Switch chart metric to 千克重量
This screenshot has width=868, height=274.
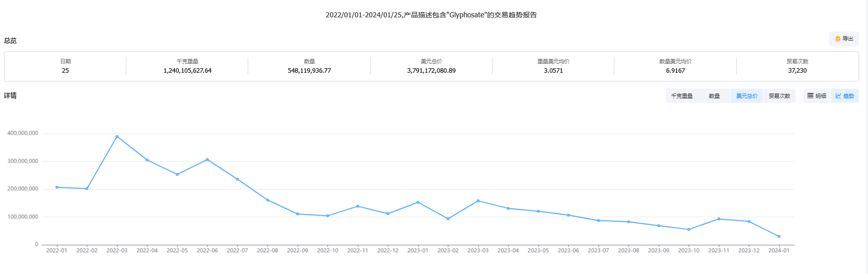click(682, 96)
